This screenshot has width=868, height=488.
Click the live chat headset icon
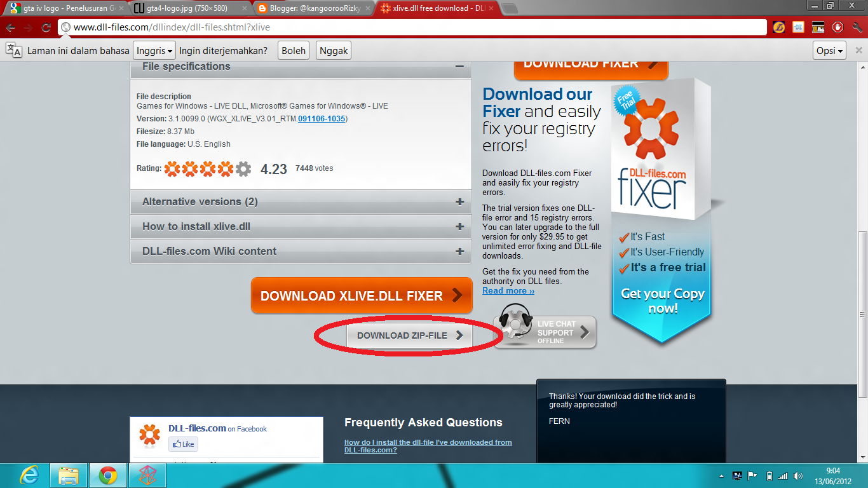514,323
